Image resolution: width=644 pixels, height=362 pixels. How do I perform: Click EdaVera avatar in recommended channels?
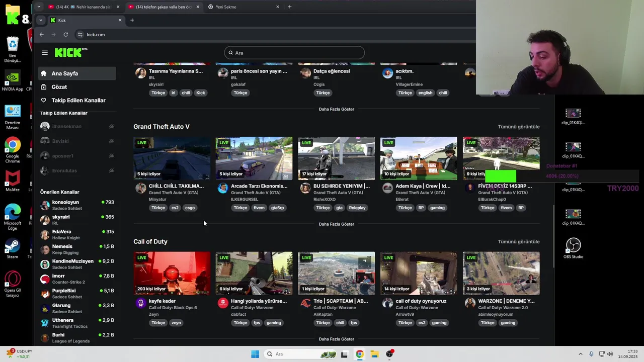pyautogui.click(x=45, y=235)
